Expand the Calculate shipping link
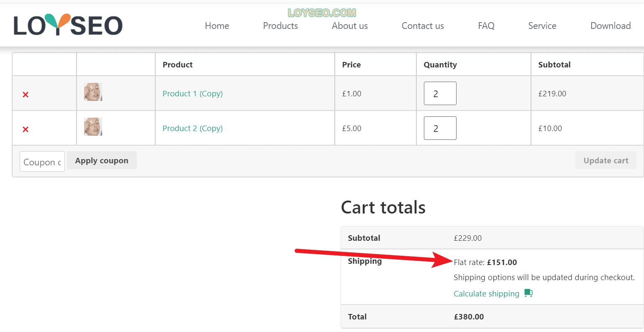644x332 pixels. click(x=486, y=293)
